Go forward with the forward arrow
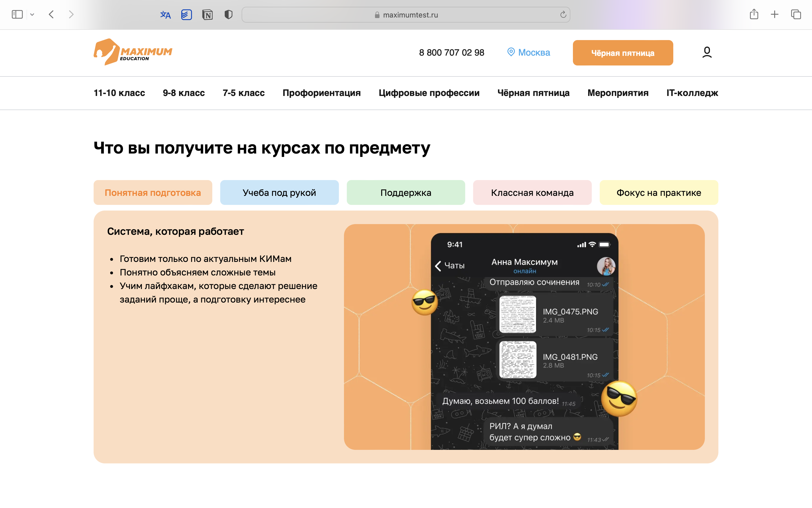Screen dimensions: 812x508 [x=71, y=14]
